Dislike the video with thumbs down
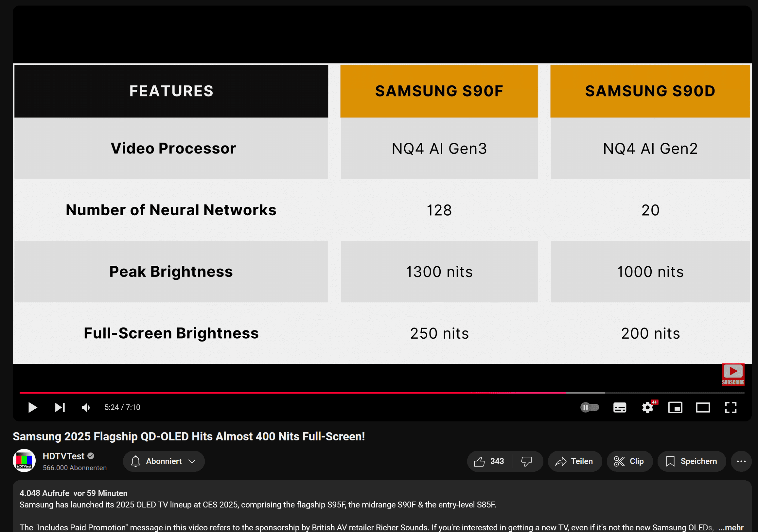758x532 pixels. [x=527, y=461]
